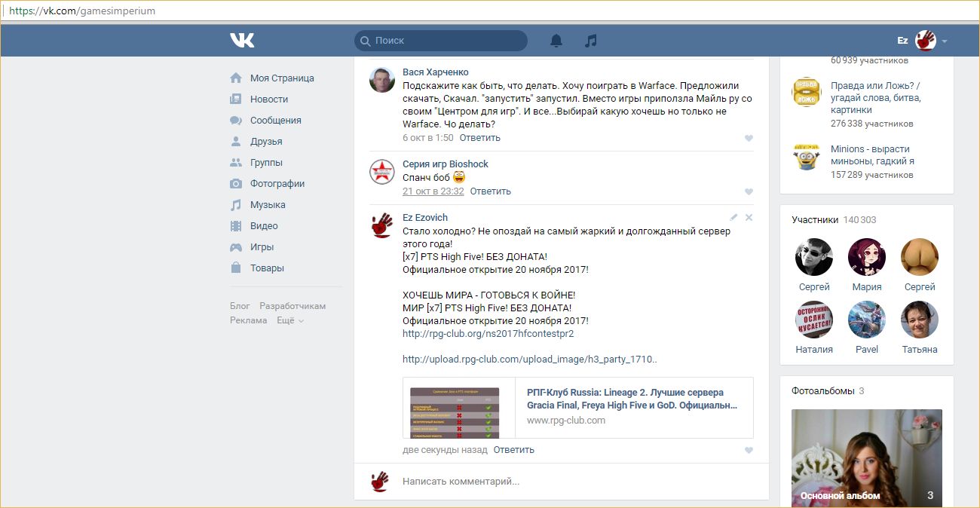Open Серия игр Bioshock name link
The width and height of the screenshot is (980, 508).
(x=446, y=164)
